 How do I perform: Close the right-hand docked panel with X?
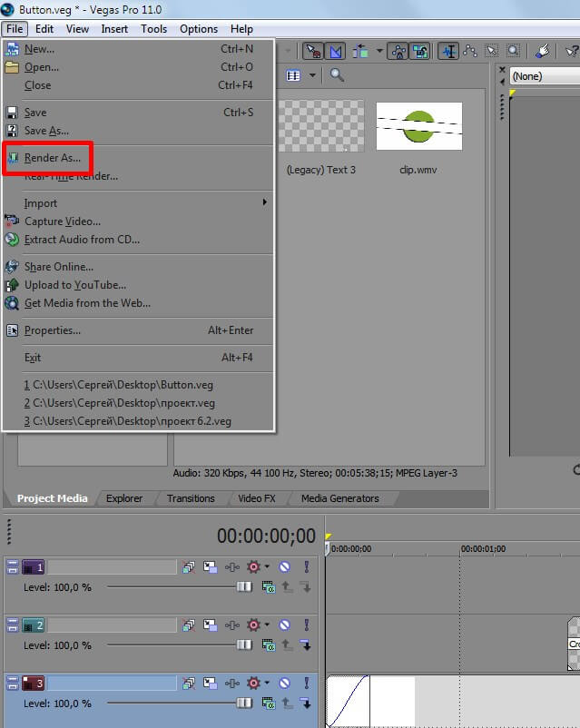(x=502, y=70)
